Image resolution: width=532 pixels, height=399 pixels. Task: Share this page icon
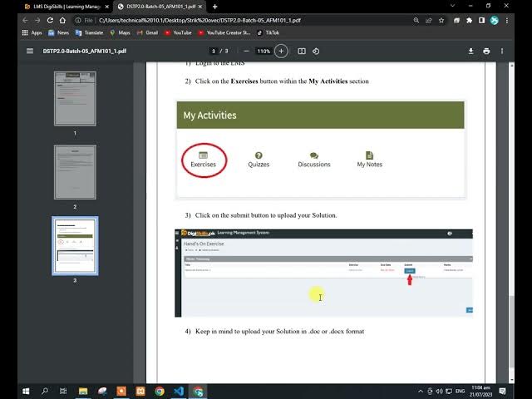(429, 20)
